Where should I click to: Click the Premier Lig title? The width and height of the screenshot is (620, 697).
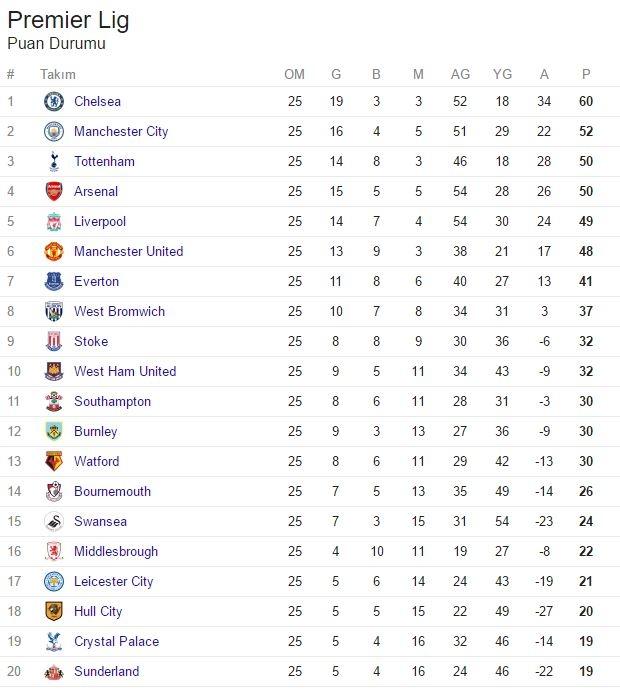(x=68, y=20)
